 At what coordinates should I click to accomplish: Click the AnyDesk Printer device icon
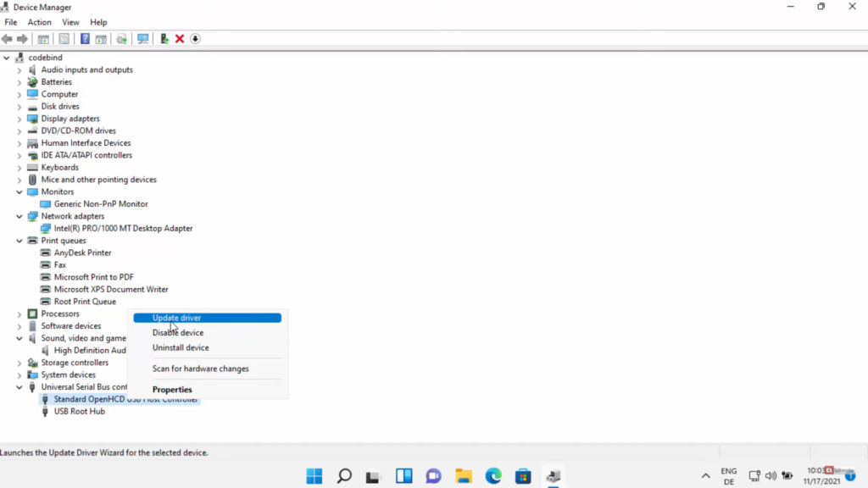coord(46,252)
